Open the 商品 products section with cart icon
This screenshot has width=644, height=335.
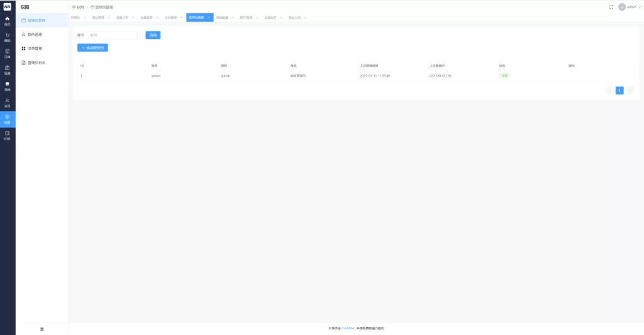tap(8, 37)
